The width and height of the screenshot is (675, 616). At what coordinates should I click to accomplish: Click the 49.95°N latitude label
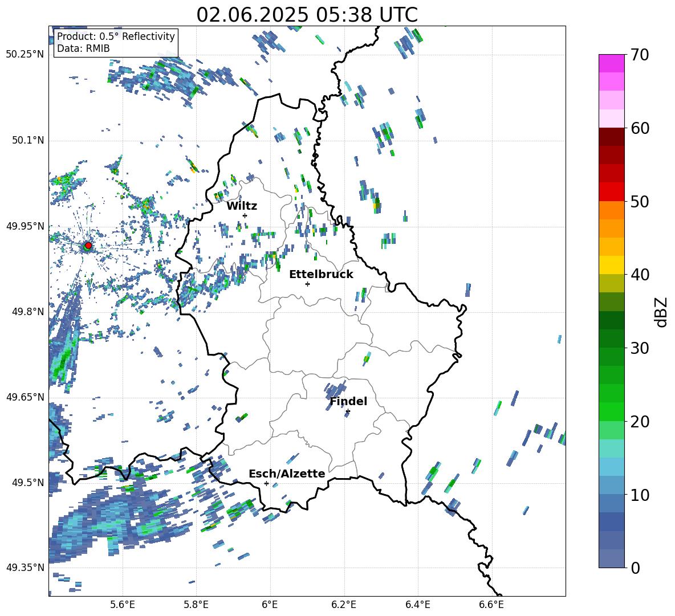(25, 226)
